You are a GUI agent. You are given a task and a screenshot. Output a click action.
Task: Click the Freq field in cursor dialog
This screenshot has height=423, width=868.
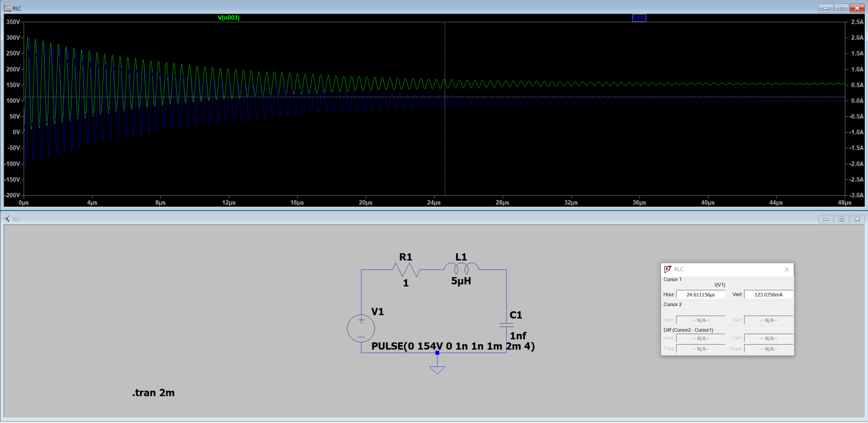[x=700, y=349]
